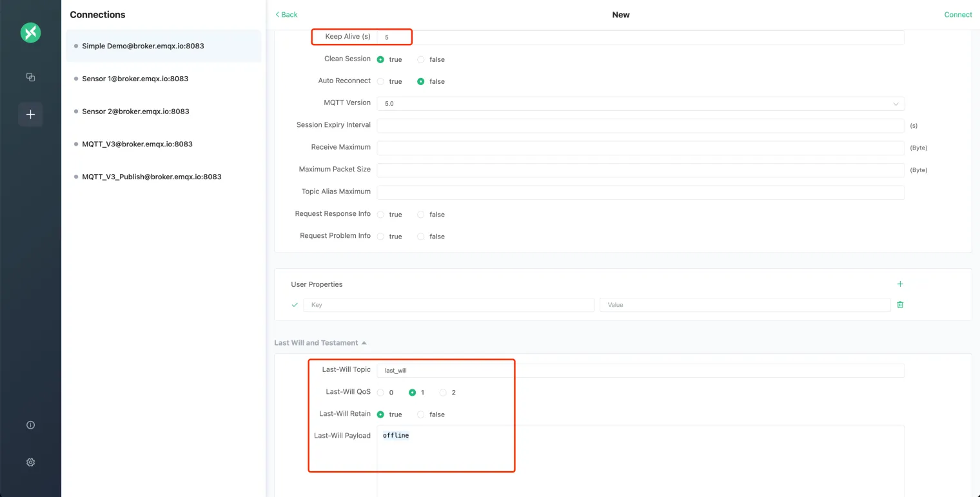Select Simple Demo@broker.emqx.io:8083 connection
This screenshot has height=497, width=980.
click(164, 46)
